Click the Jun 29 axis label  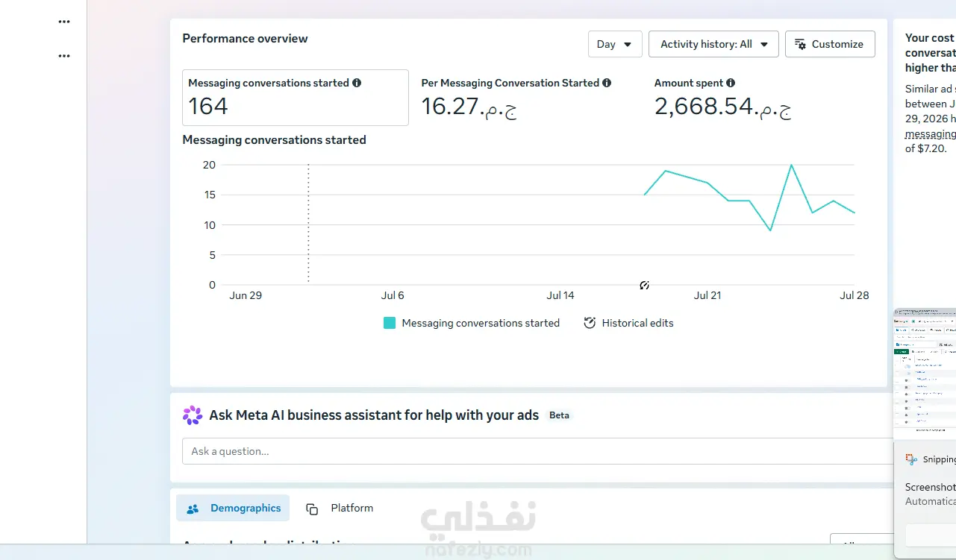[x=246, y=295]
